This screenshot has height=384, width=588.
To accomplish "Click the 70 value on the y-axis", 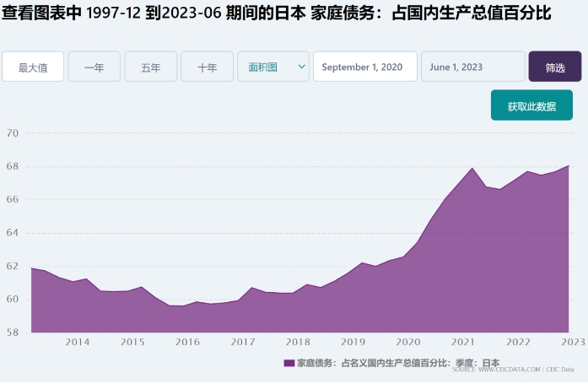I will coord(12,133).
